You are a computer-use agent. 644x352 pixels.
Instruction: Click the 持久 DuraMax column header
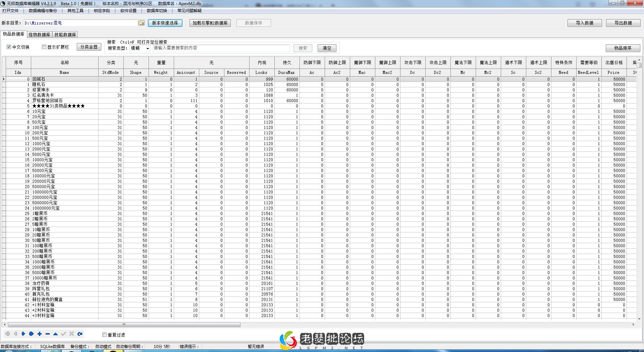(x=287, y=67)
